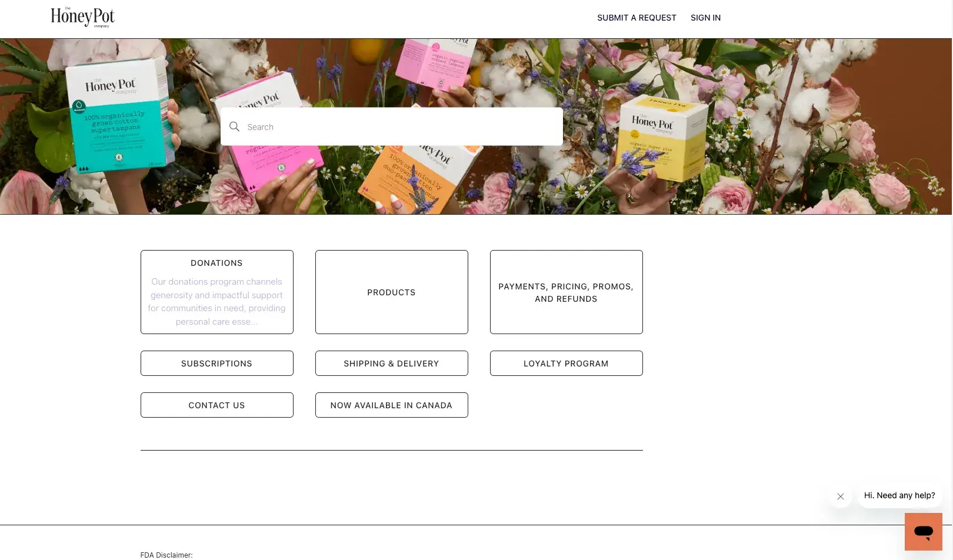This screenshot has width=953, height=560.
Task: Click the FDA Disclaimer text
Action: tap(166, 555)
